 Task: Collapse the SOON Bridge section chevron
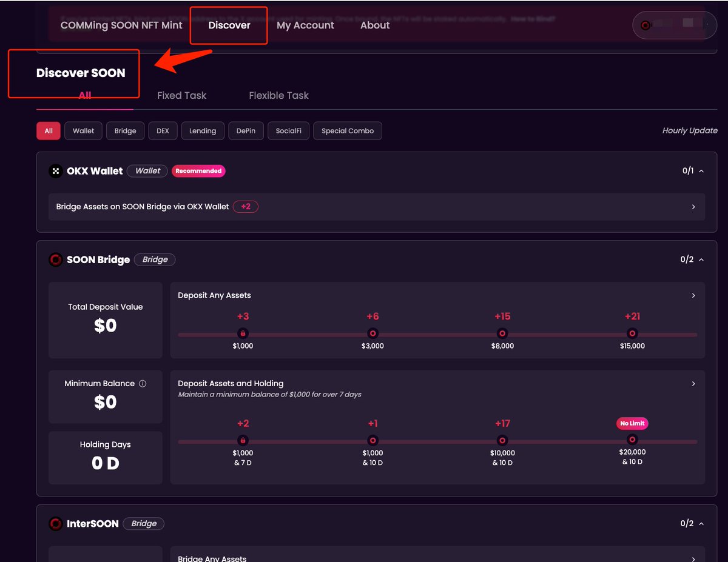pyautogui.click(x=701, y=259)
